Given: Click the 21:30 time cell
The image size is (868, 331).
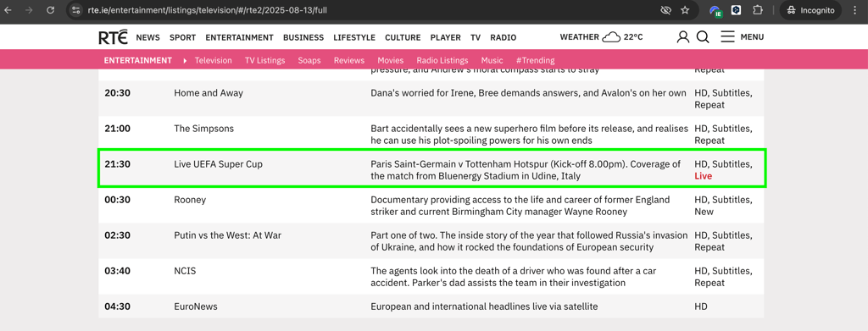Looking at the screenshot, I should click(117, 164).
